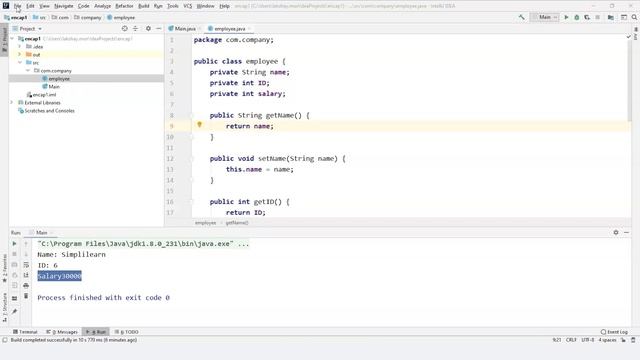Viewport: 640px width, 360px height.
Task: Select the Main class in project tree
Action: [x=51, y=87]
